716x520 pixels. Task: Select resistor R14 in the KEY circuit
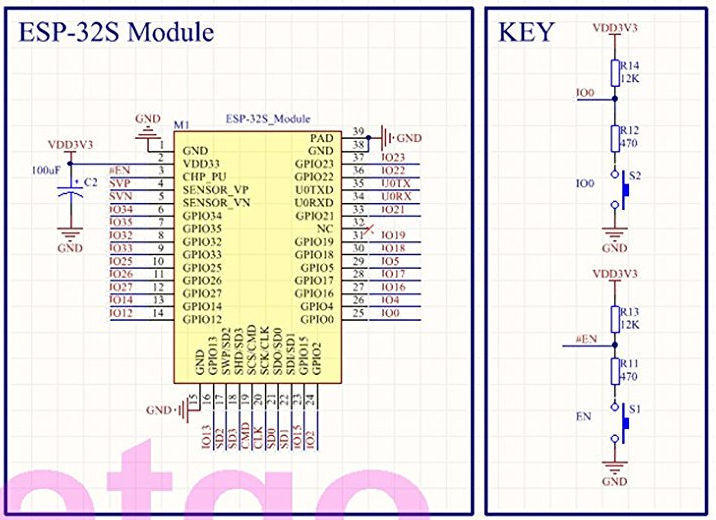coord(616,71)
